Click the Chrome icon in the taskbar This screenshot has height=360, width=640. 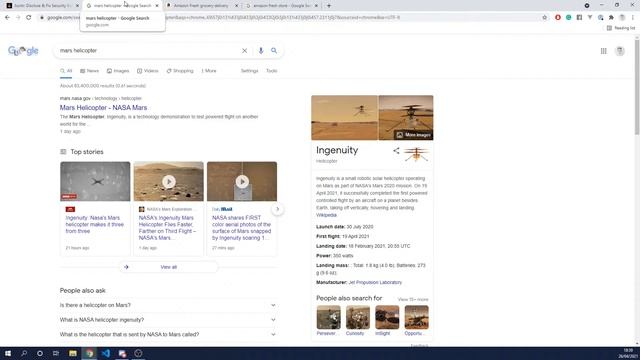pyautogui.click(x=89, y=353)
